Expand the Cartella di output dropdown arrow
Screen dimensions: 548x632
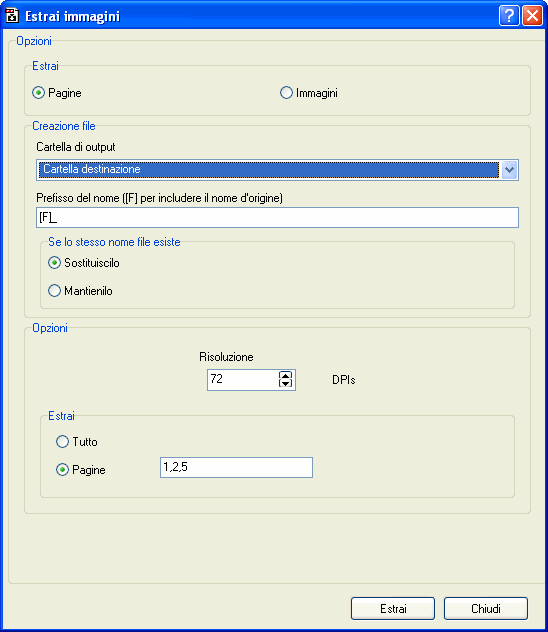pos(509,170)
